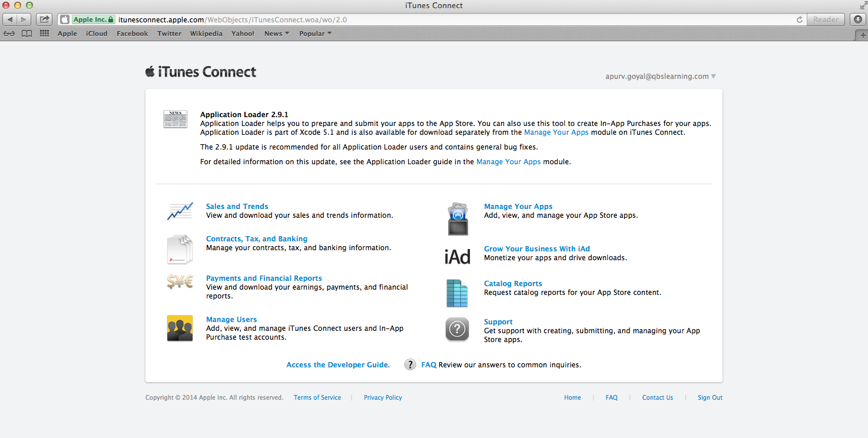Screen dimensions: 868x438
Task: Open the Popular bookmarks dropdown
Action: 315,34
